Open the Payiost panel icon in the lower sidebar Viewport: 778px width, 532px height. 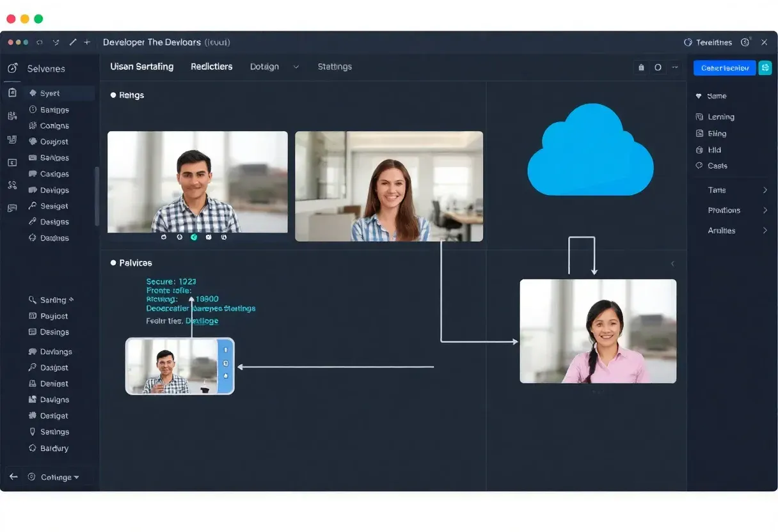pos(31,316)
